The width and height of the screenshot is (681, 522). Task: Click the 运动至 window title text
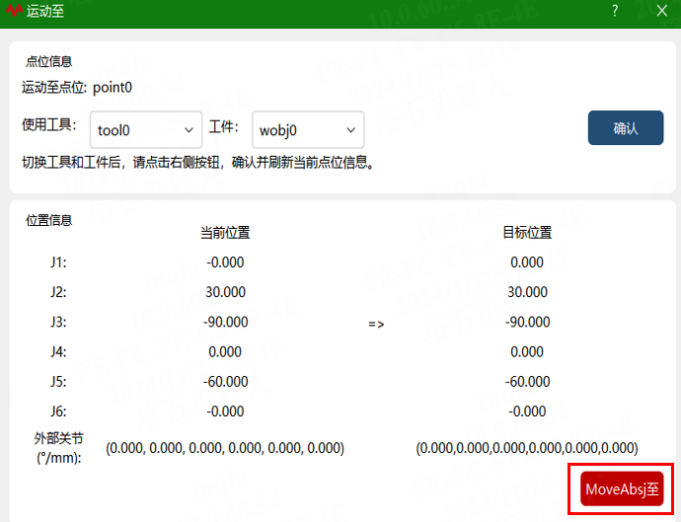(x=45, y=11)
